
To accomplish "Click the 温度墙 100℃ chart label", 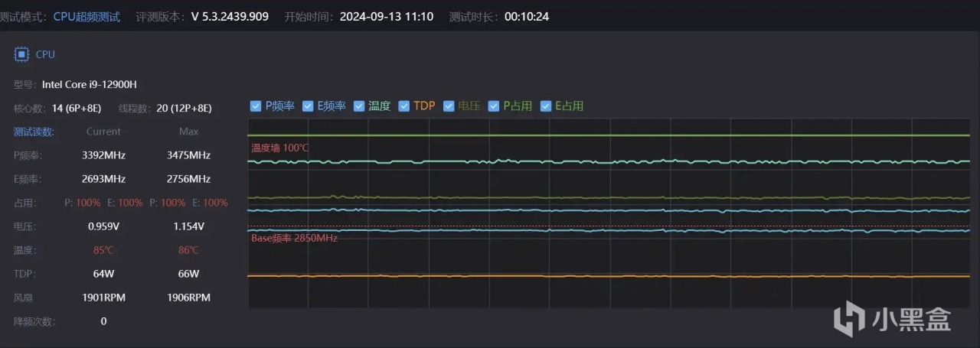I will tap(280, 148).
